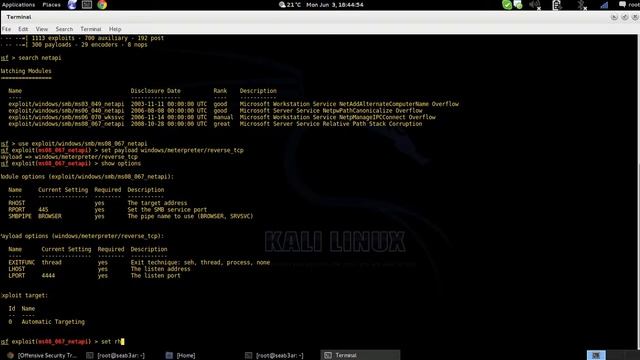Click the SMBPIPE value BROWSER
The image size is (640, 360).
click(x=50, y=216)
